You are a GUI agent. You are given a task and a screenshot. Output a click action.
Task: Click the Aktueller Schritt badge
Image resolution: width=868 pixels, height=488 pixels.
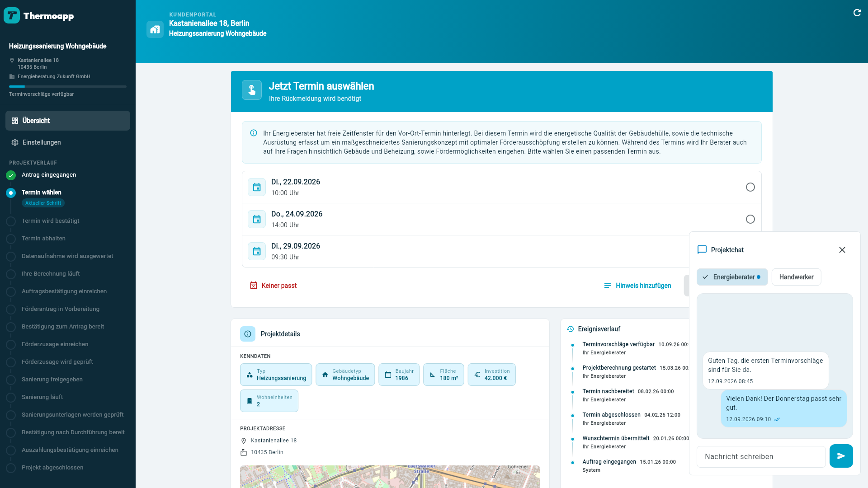coord(43,203)
